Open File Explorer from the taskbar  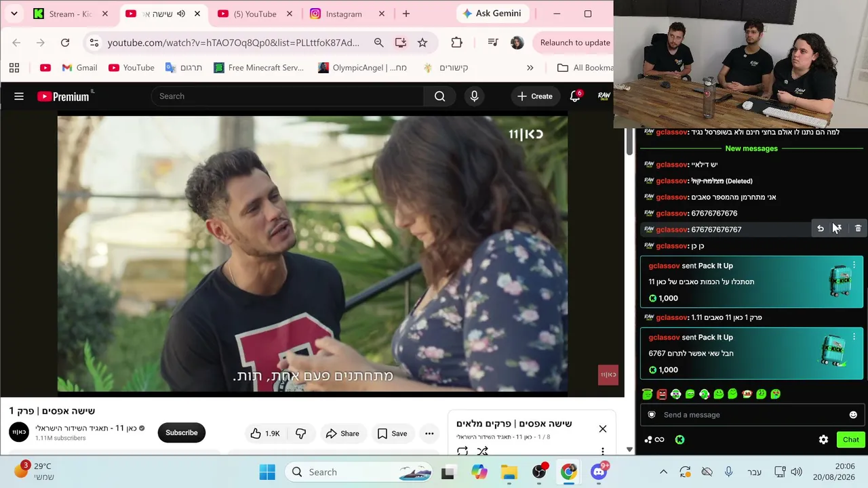click(509, 472)
